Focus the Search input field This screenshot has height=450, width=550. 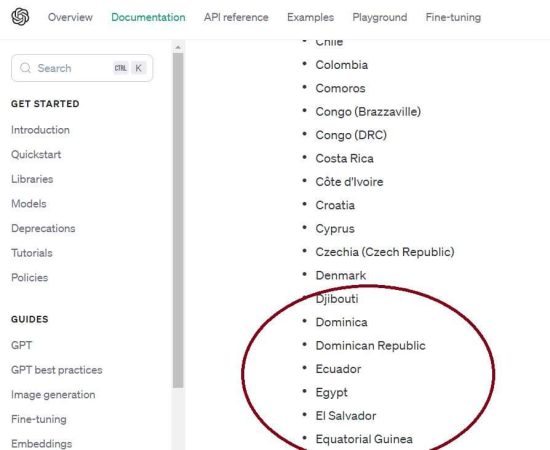82,68
